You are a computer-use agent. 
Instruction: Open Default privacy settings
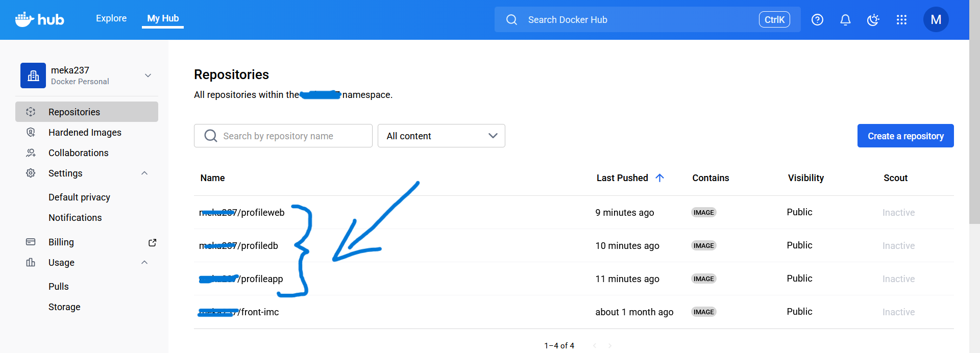click(79, 197)
